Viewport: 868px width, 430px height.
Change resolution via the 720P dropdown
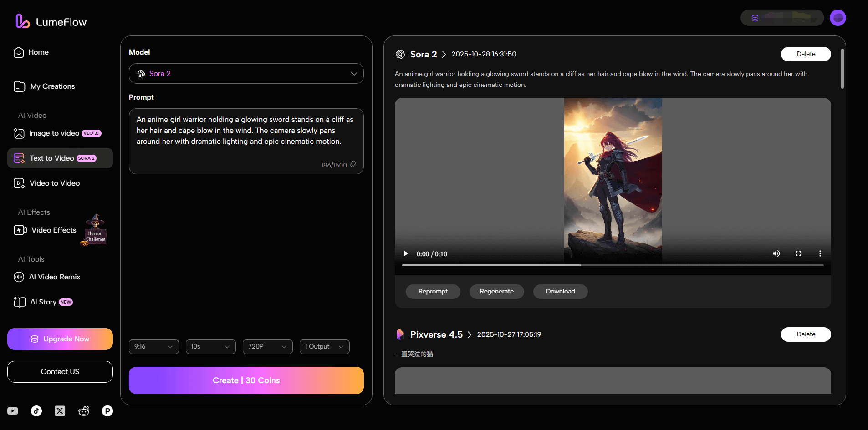pyautogui.click(x=267, y=346)
